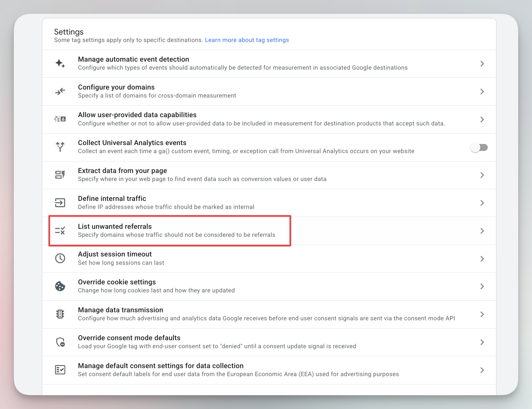Click the Settings heading
The width and height of the screenshot is (532, 409).
(x=69, y=32)
